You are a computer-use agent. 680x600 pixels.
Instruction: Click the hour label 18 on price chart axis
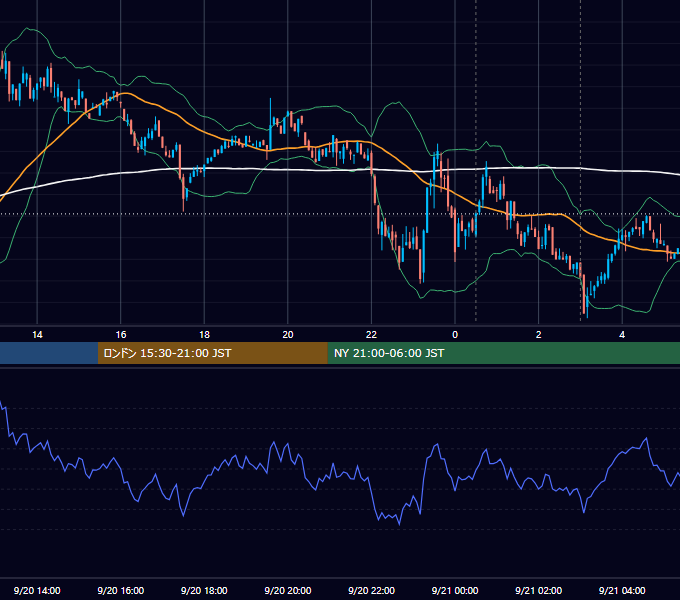(204, 335)
